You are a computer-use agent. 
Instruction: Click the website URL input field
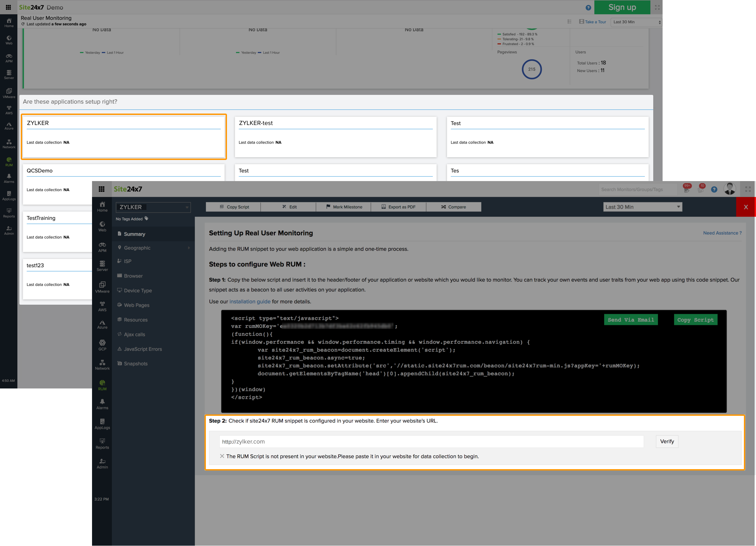click(431, 441)
